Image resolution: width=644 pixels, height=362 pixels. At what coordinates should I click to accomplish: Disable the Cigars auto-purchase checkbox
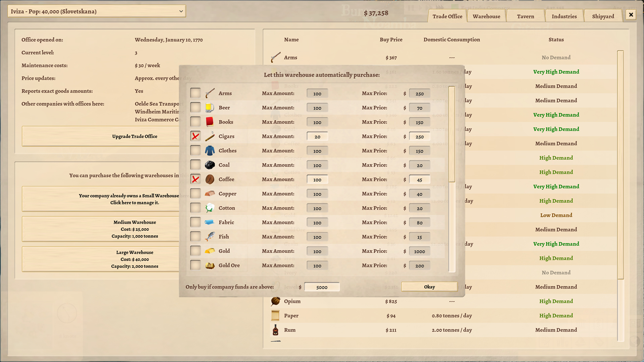click(x=195, y=136)
